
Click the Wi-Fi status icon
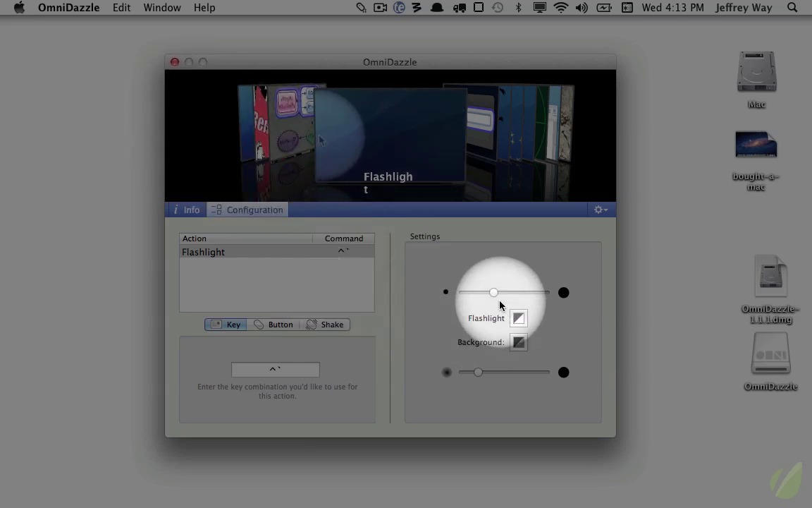[561, 8]
